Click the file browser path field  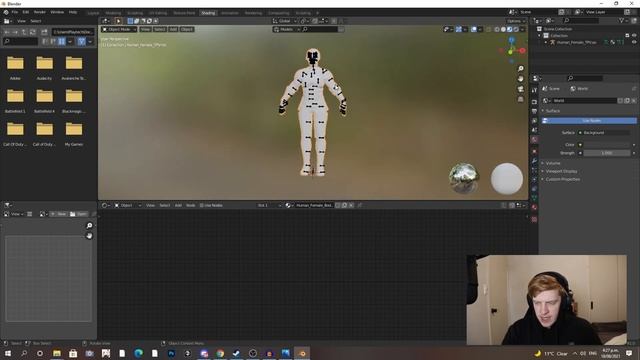click(x=73, y=32)
